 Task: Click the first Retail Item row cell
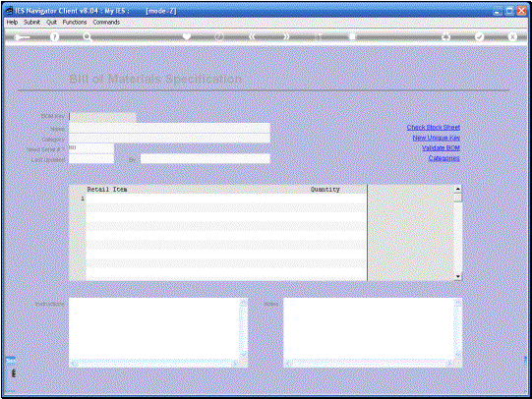[x=197, y=199]
